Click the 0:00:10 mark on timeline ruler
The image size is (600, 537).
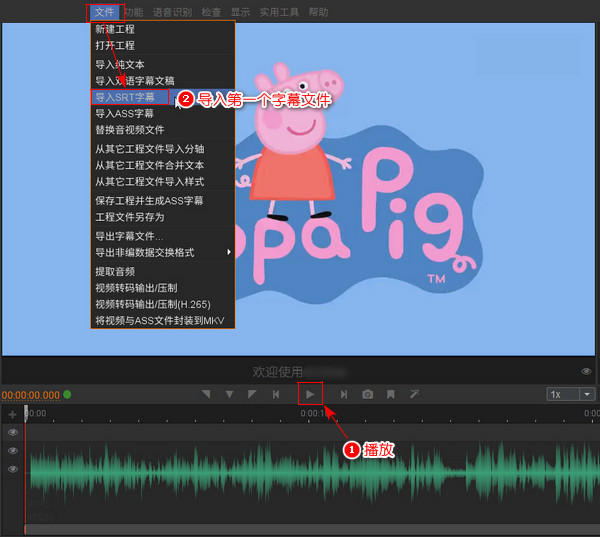pos(312,413)
